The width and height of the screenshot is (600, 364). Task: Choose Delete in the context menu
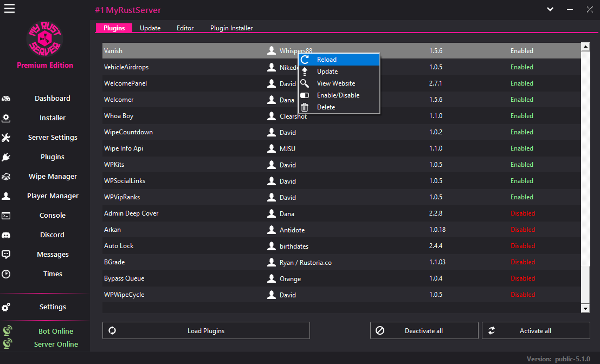point(339,107)
